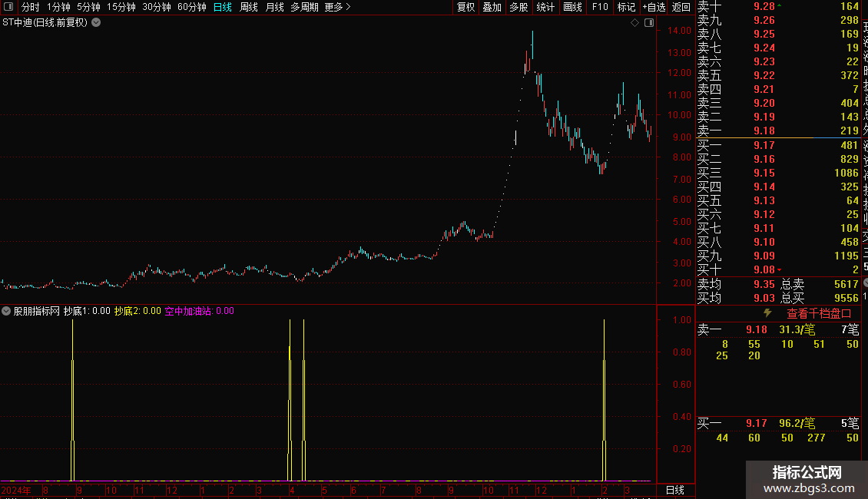This screenshot has width=868, height=499.
Task: Expand the 更多 > period options
Action: point(338,7)
